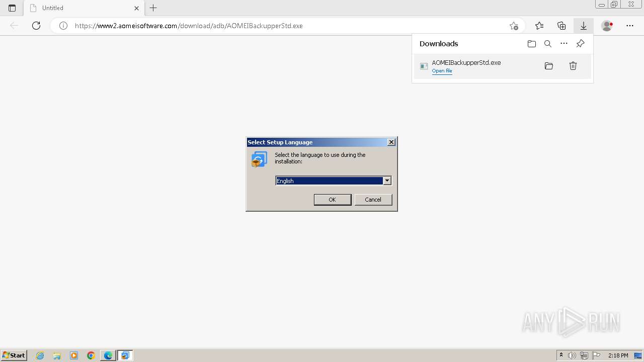View site information icon

click(63, 26)
